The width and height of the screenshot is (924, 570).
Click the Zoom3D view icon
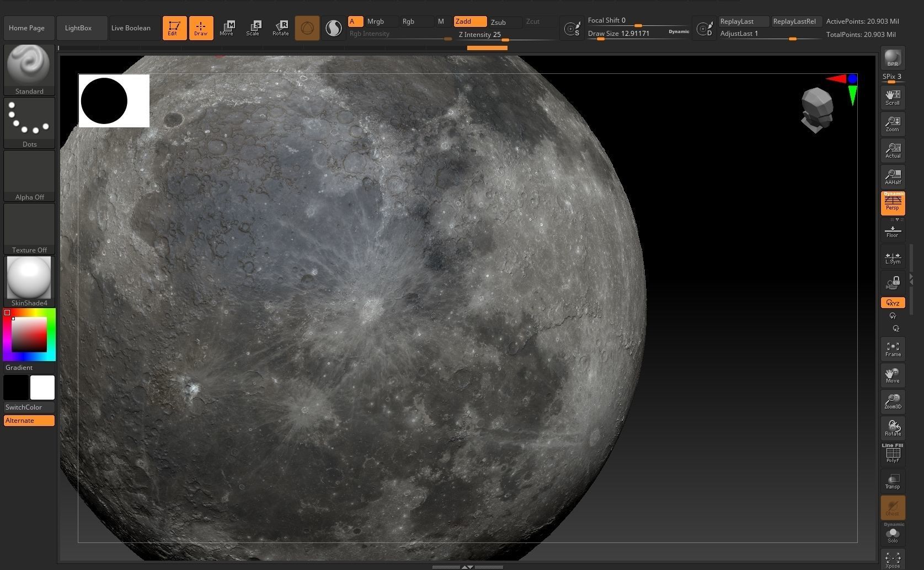tap(893, 402)
